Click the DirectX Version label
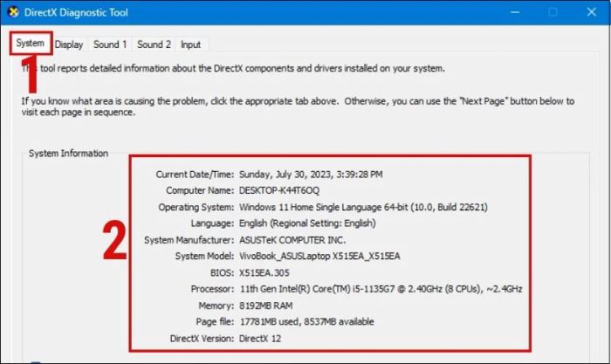Viewport: 611px width, 364px height. (x=202, y=339)
